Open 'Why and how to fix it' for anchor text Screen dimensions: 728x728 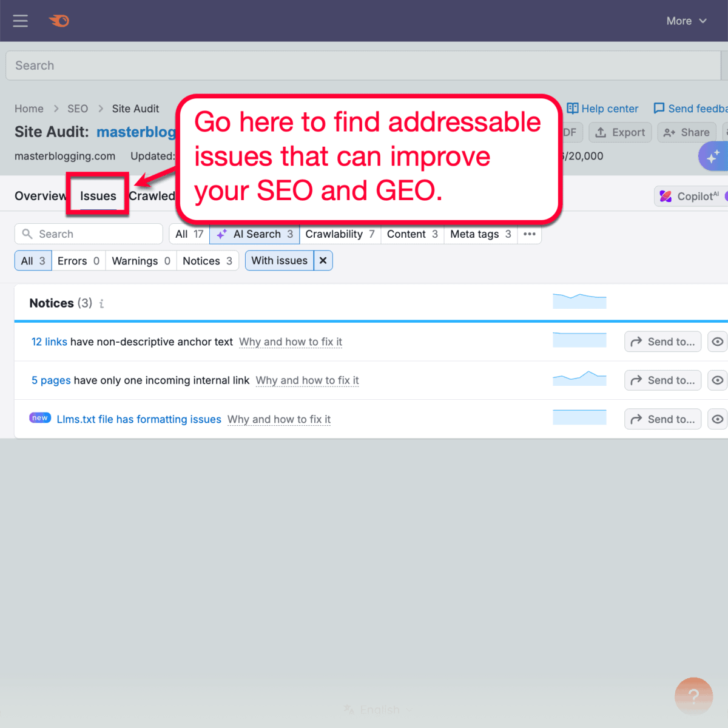tap(291, 342)
